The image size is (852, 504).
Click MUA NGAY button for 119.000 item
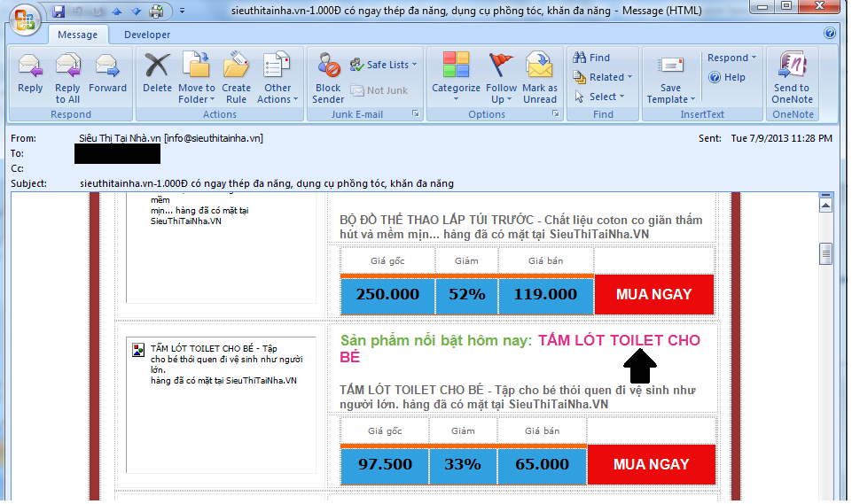pos(653,295)
